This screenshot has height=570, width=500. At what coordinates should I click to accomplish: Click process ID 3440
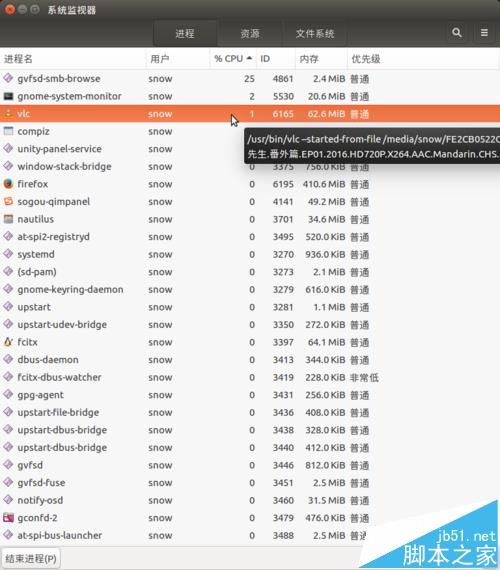[x=283, y=447]
